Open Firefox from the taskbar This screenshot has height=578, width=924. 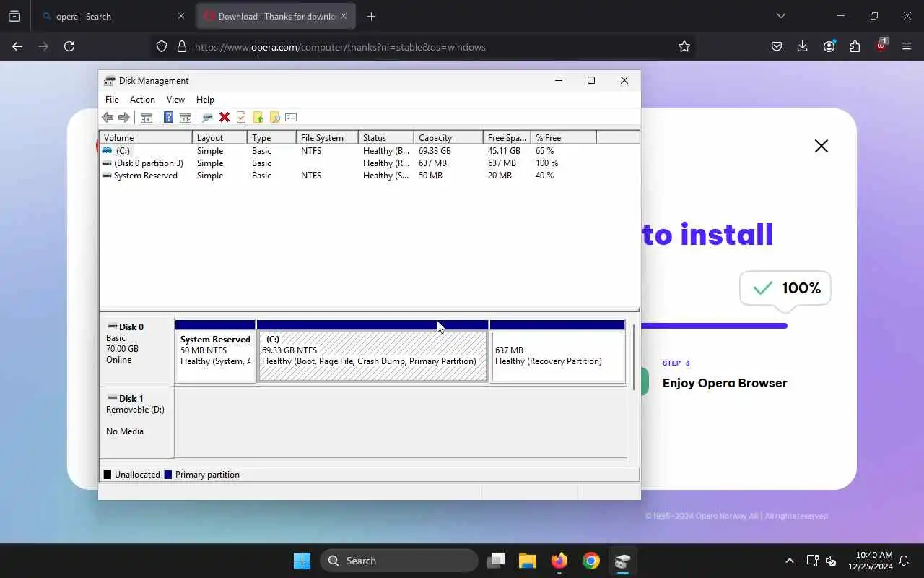pyautogui.click(x=559, y=561)
